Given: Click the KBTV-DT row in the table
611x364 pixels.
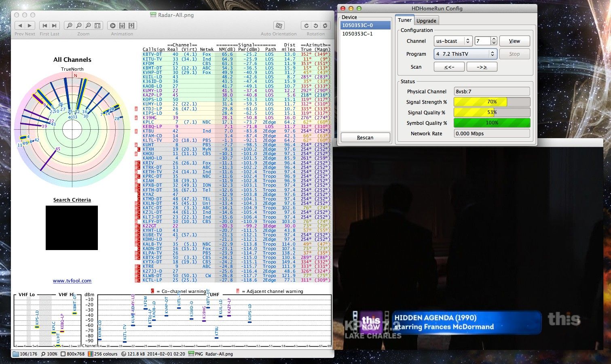Looking at the screenshot, I should (237, 54).
